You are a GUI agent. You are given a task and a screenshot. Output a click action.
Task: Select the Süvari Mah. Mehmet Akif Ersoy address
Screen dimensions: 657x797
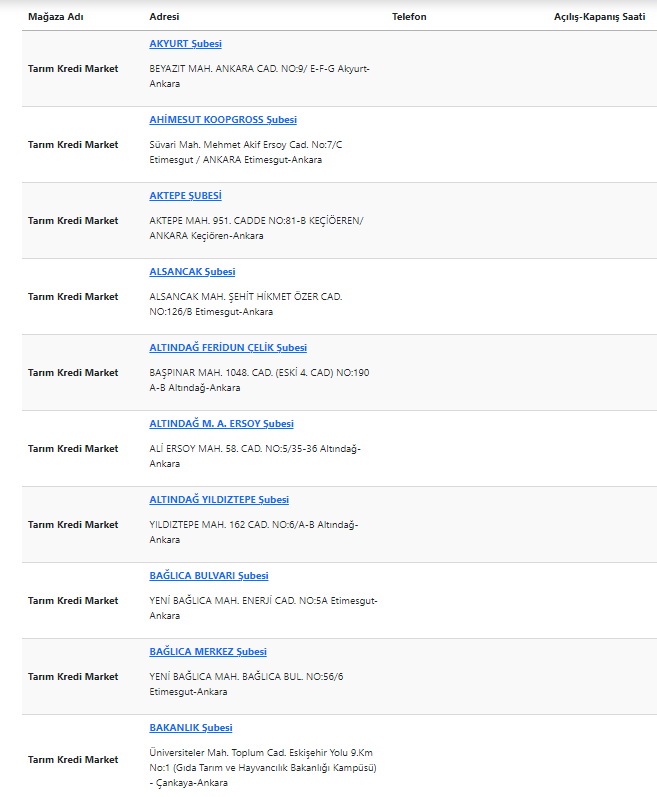pyautogui.click(x=246, y=152)
